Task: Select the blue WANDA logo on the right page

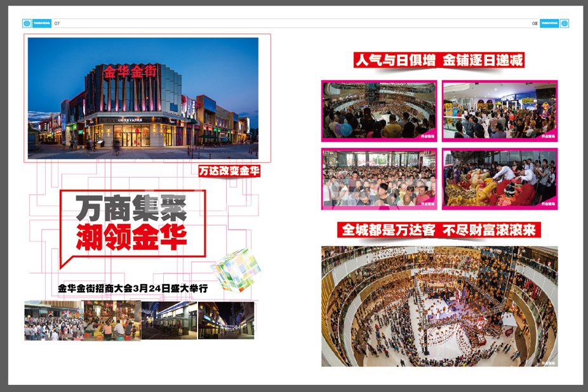Action: [549, 23]
